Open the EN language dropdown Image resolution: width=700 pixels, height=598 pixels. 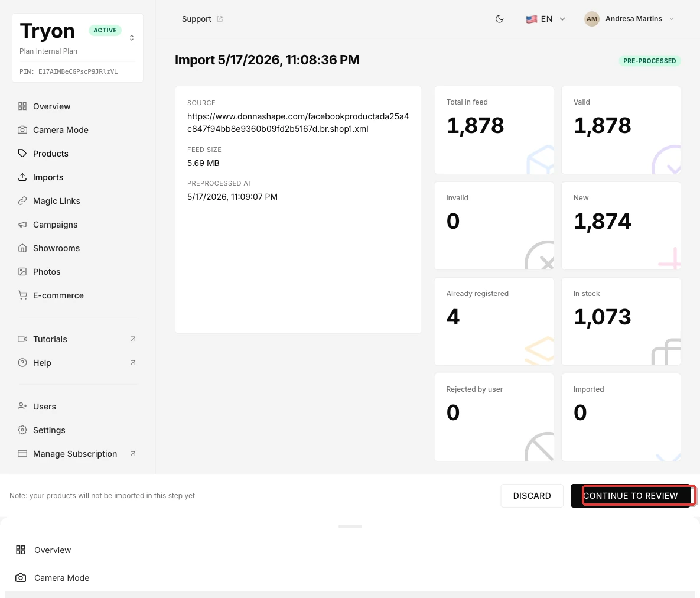[x=546, y=19]
